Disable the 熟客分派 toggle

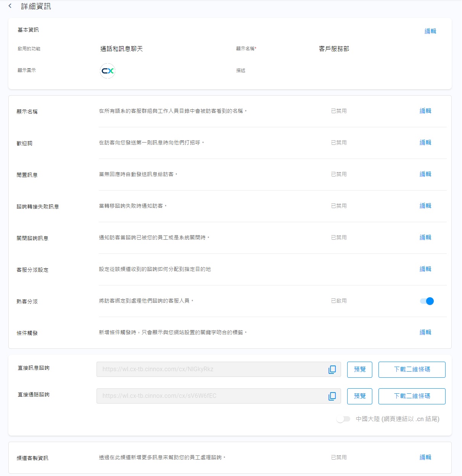click(x=427, y=301)
